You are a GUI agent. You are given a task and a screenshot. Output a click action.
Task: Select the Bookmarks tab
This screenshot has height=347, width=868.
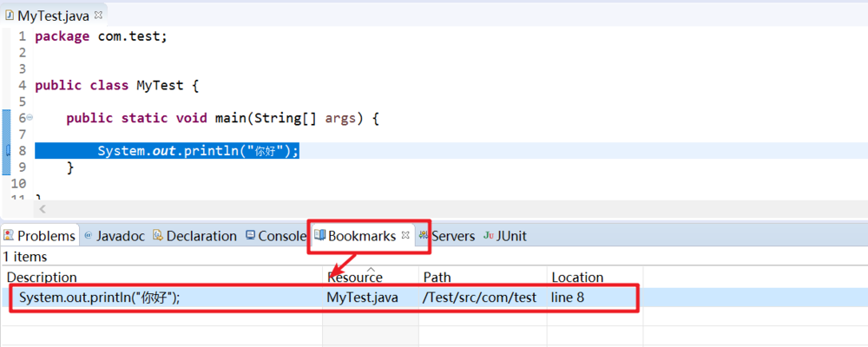[361, 236]
